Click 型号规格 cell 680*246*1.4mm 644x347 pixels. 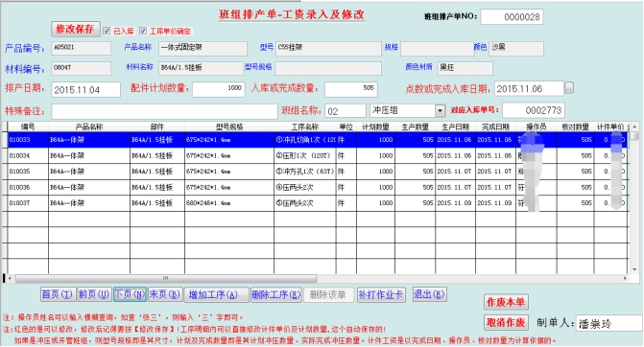[229, 203]
